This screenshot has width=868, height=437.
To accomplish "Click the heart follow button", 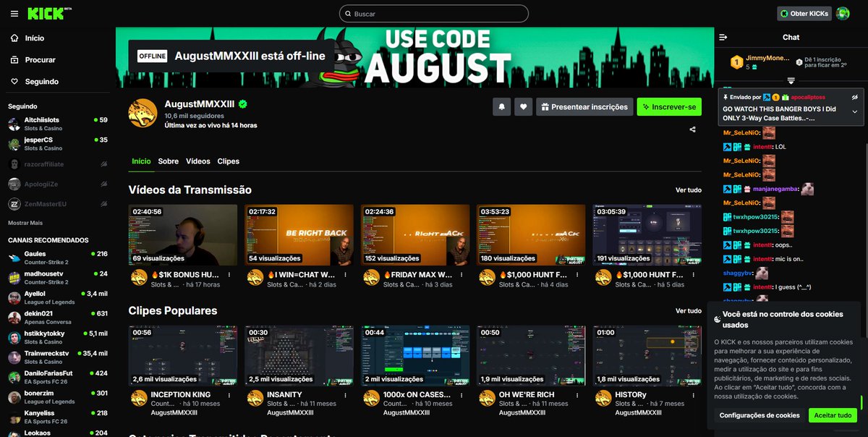I will [523, 107].
